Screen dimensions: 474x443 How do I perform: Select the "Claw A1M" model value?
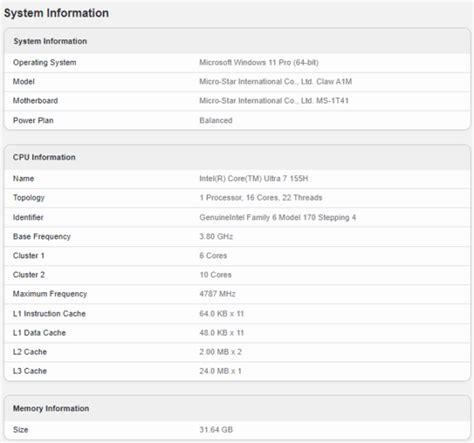(334, 81)
